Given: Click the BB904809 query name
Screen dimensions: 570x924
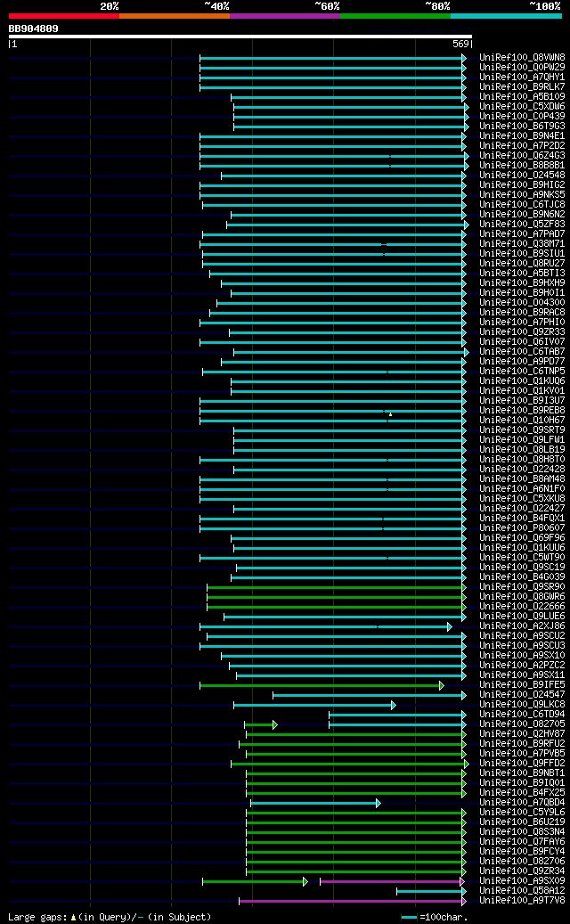Looking at the screenshot, I should tap(33, 29).
